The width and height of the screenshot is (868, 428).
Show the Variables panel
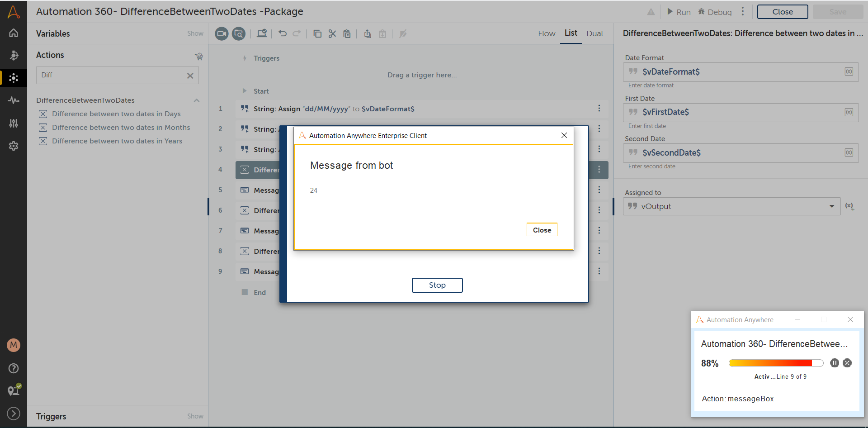pyautogui.click(x=195, y=33)
